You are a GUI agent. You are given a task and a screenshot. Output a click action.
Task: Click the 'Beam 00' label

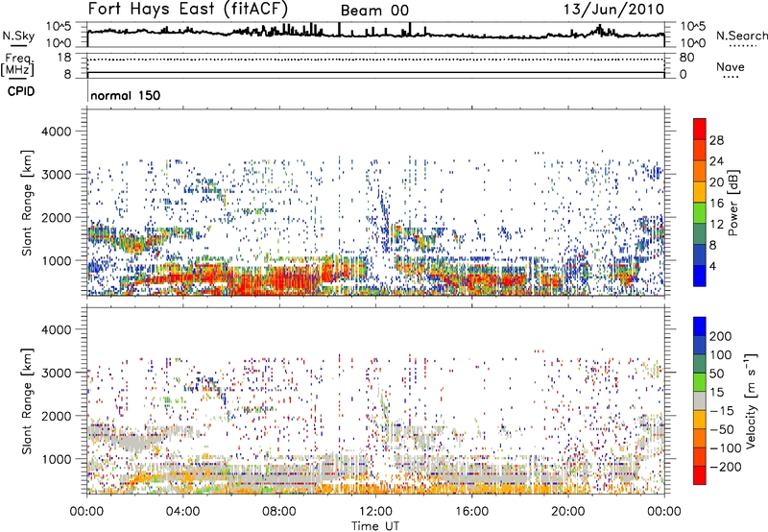click(x=374, y=11)
